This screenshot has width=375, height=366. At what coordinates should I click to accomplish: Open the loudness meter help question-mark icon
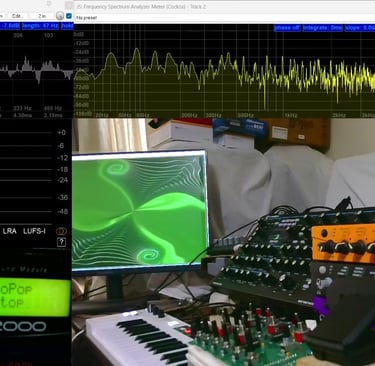point(61,242)
